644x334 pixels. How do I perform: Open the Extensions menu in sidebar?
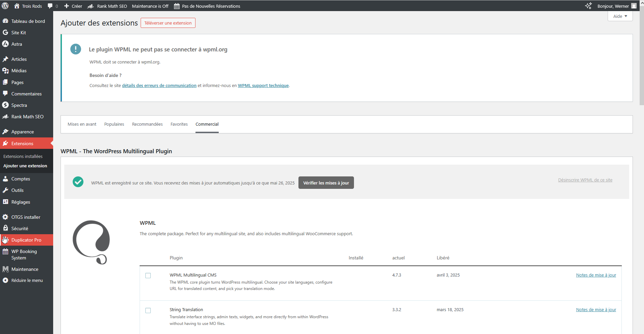point(27,143)
